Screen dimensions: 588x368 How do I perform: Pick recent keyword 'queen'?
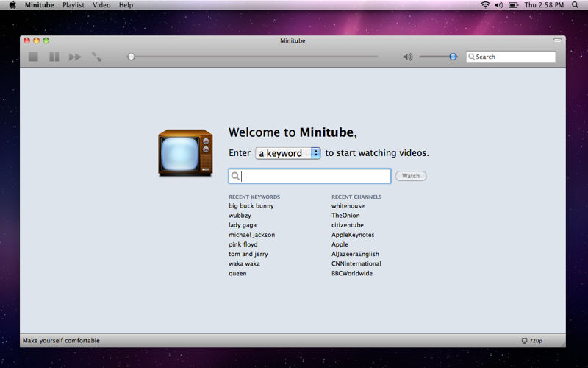237,273
